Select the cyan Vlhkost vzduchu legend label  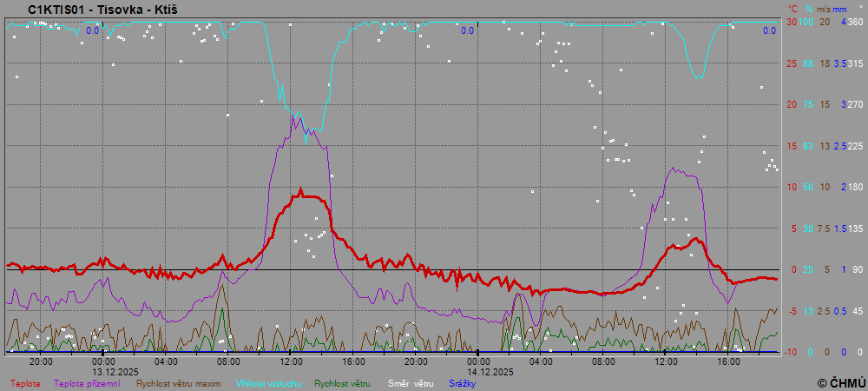coord(267,382)
